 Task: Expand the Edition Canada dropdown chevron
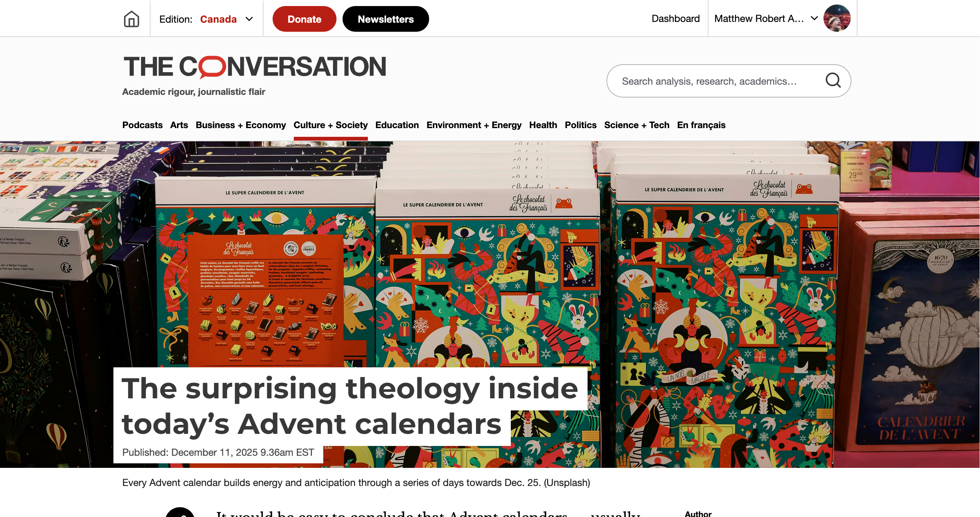click(249, 19)
